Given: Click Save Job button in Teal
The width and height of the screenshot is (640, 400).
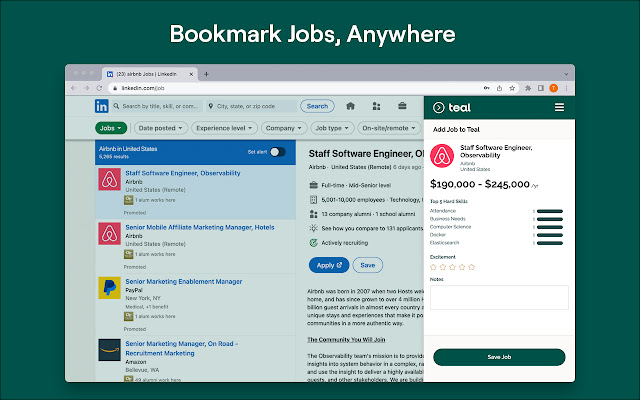Looking at the screenshot, I should (499, 357).
